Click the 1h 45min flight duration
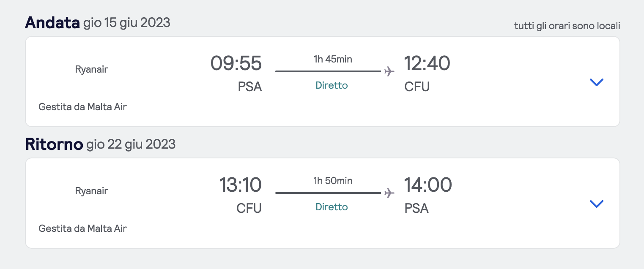644x269 pixels. pos(333,59)
